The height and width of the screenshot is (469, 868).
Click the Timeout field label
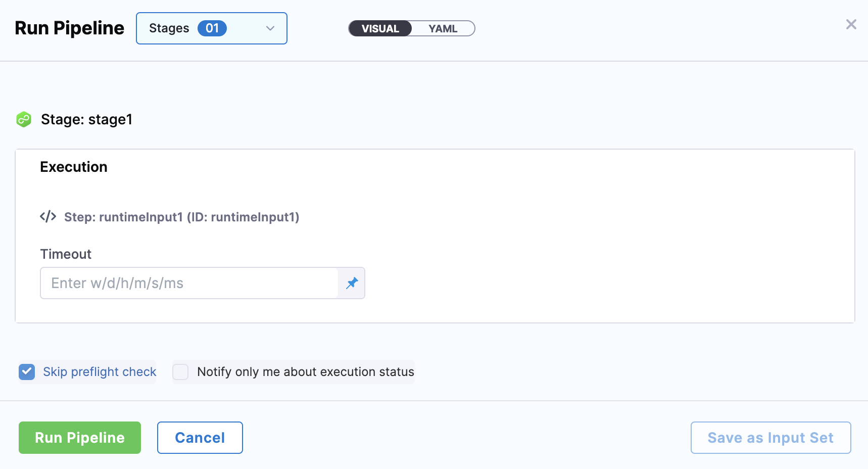[66, 254]
